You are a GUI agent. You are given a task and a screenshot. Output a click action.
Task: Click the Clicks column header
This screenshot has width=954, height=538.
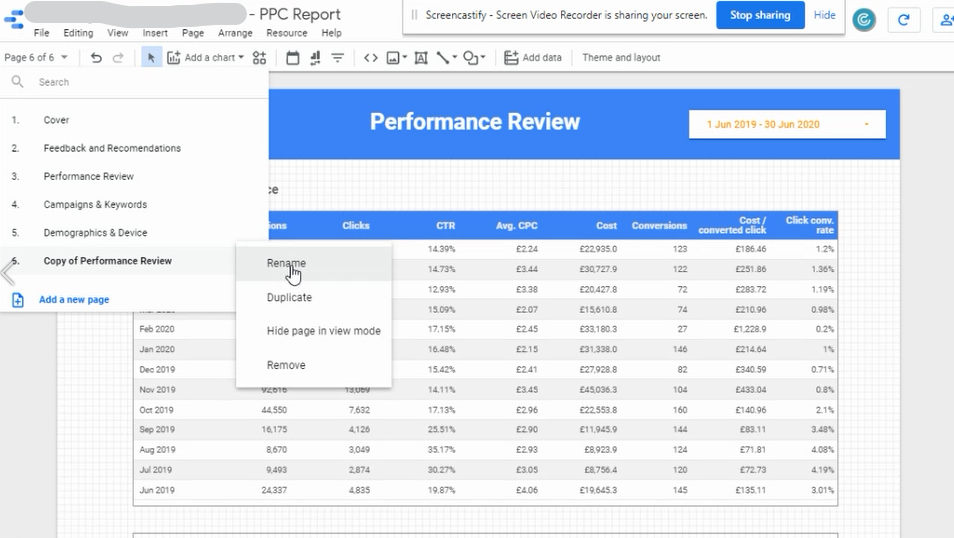pyautogui.click(x=356, y=225)
